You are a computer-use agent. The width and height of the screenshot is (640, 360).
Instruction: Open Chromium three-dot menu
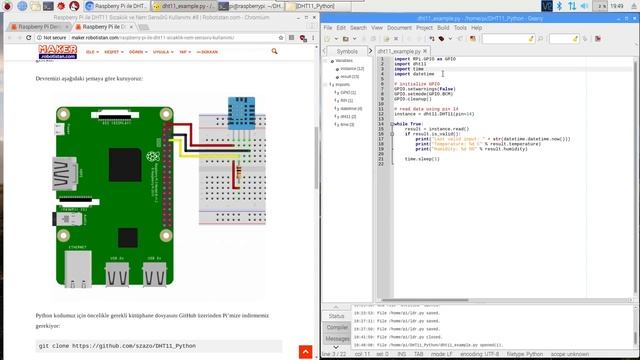(x=313, y=38)
